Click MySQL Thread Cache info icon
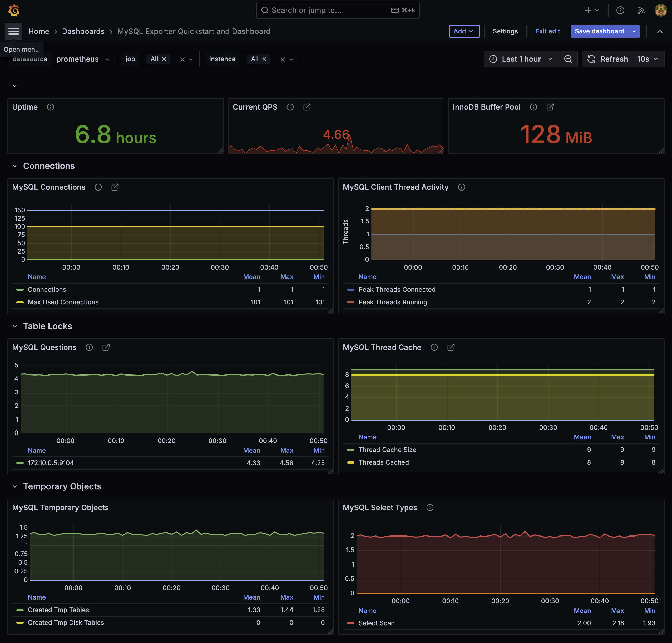Viewport: 672px width, 643px height. (x=434, y=348)
